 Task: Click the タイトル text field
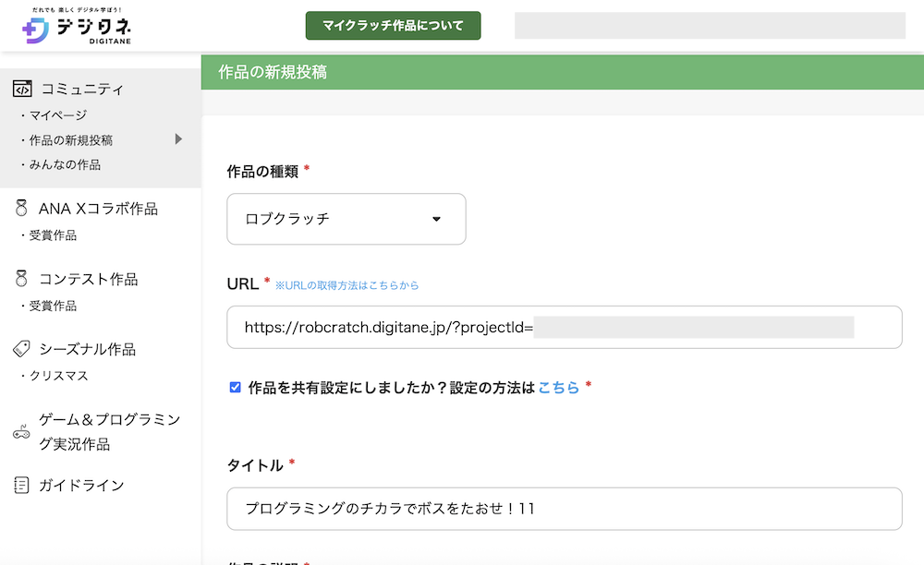(x=564, y=509)
